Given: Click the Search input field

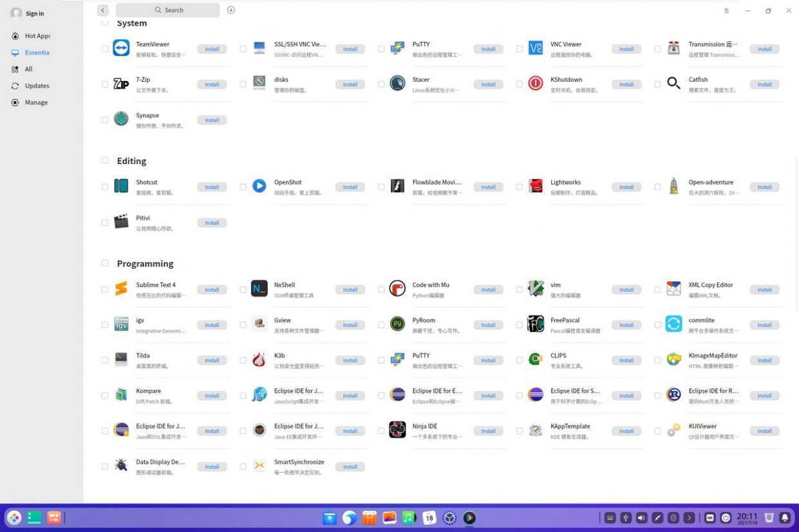Looking at the screenshot, I should point(169,10).
